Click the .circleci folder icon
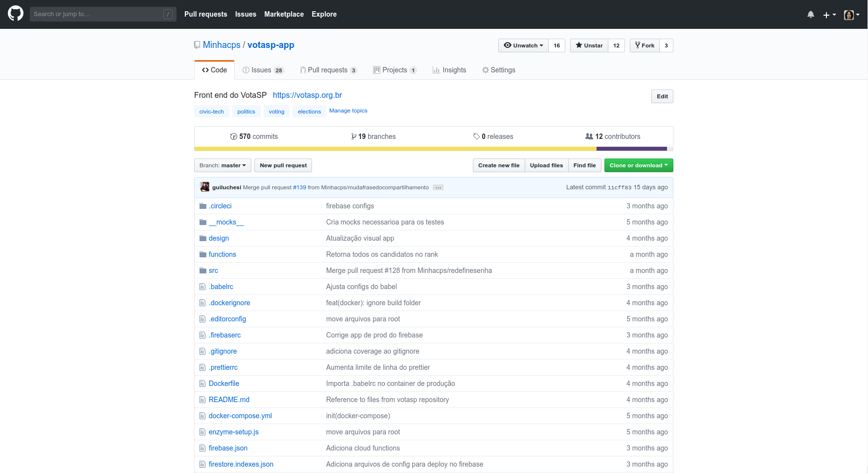This screenshot has width=868, height=473. (x=203, y=206)
